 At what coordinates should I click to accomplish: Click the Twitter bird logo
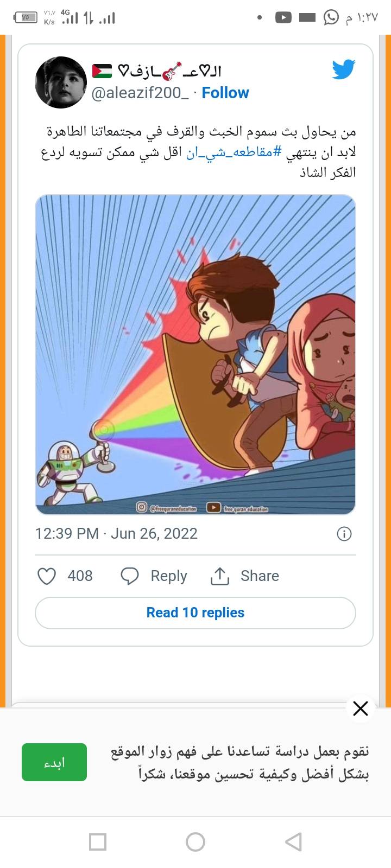click(x=343, y=69)
